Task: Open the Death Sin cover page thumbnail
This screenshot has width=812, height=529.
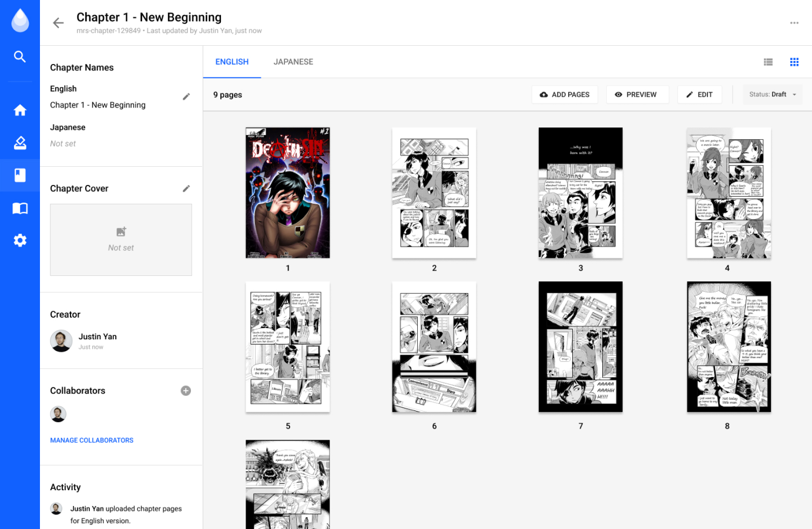Action: 288,193
